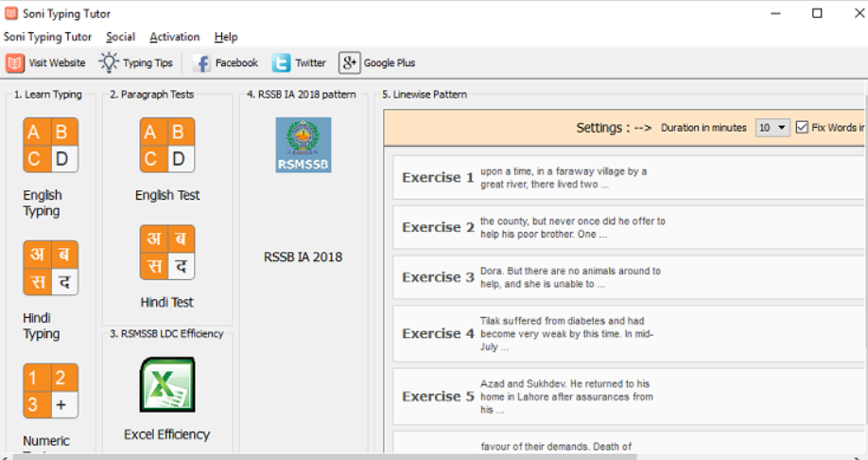Click the RSSB IA 2018 label

303,257
